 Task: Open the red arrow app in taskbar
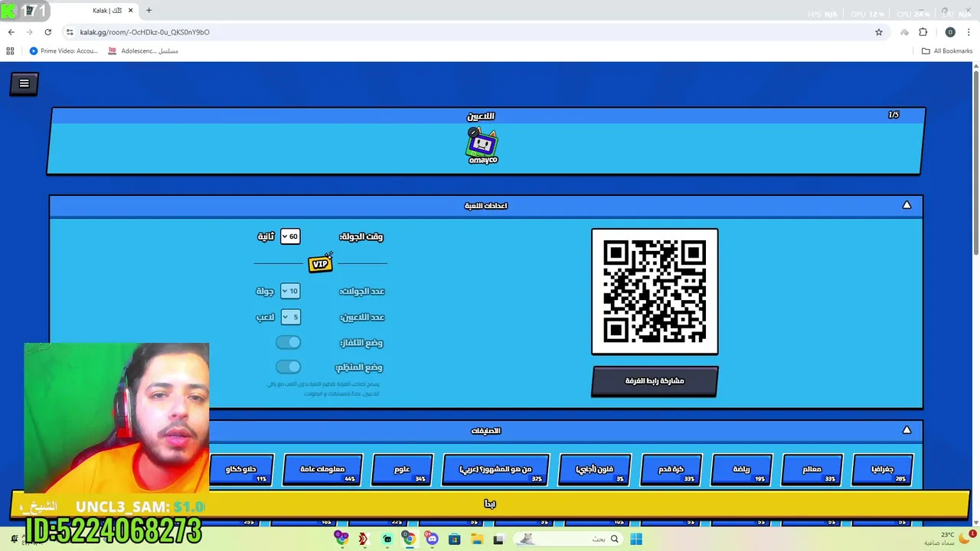(x=363, y=539)
